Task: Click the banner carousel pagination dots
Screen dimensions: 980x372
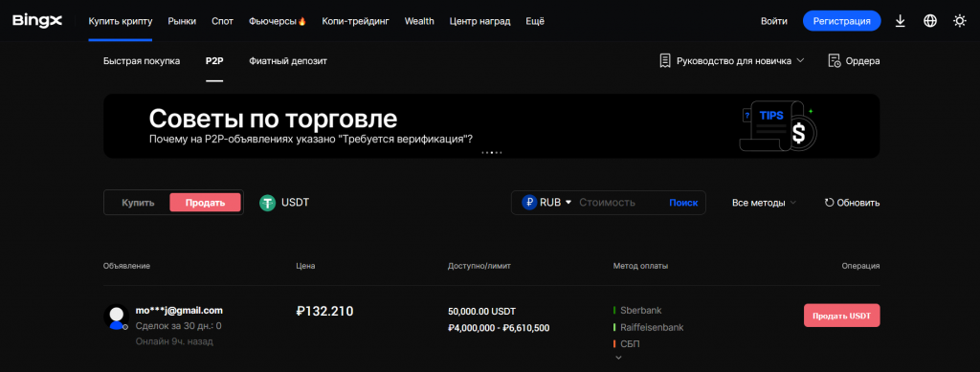Action: [491, 152]
